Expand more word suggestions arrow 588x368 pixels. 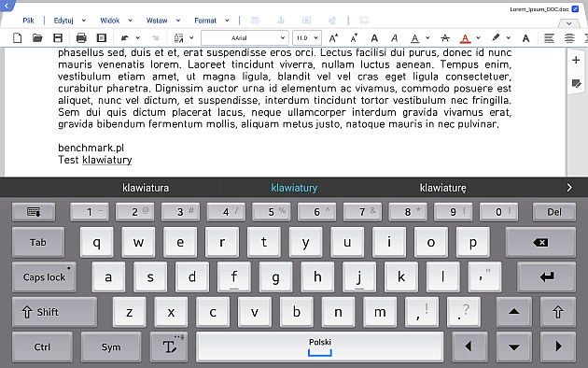569,188
